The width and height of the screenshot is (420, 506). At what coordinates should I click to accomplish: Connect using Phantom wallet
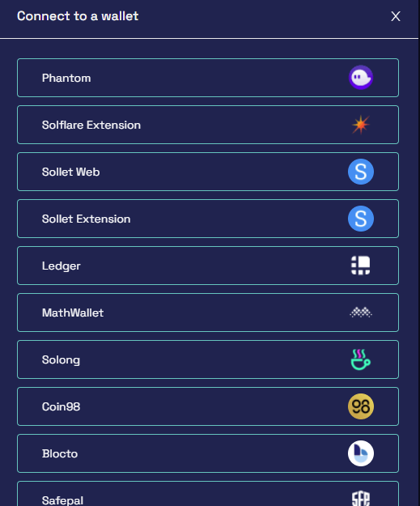(x=208, y=78)
